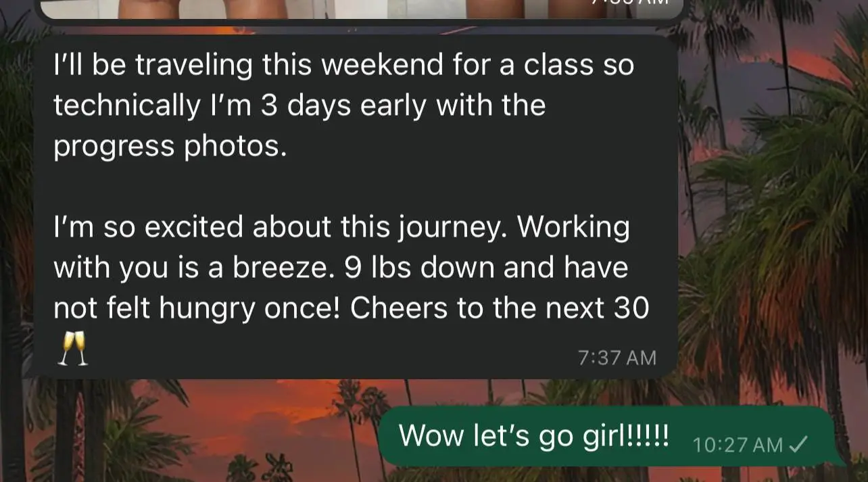Screen dimensions: 868x482
Task: Click the word "girl!!!!!" in the green bubble
Action: (625, 436)
